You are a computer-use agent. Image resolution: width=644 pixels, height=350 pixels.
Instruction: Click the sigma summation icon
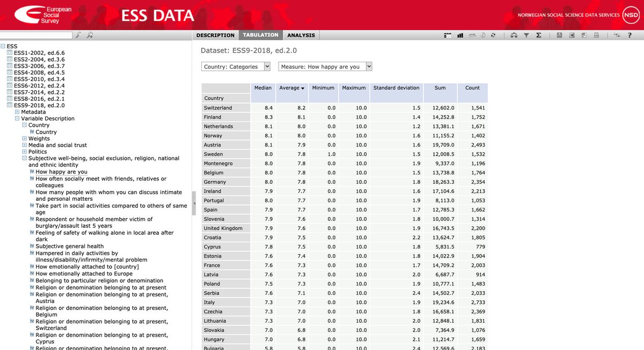pyautogui.click(x=538, y=35)
